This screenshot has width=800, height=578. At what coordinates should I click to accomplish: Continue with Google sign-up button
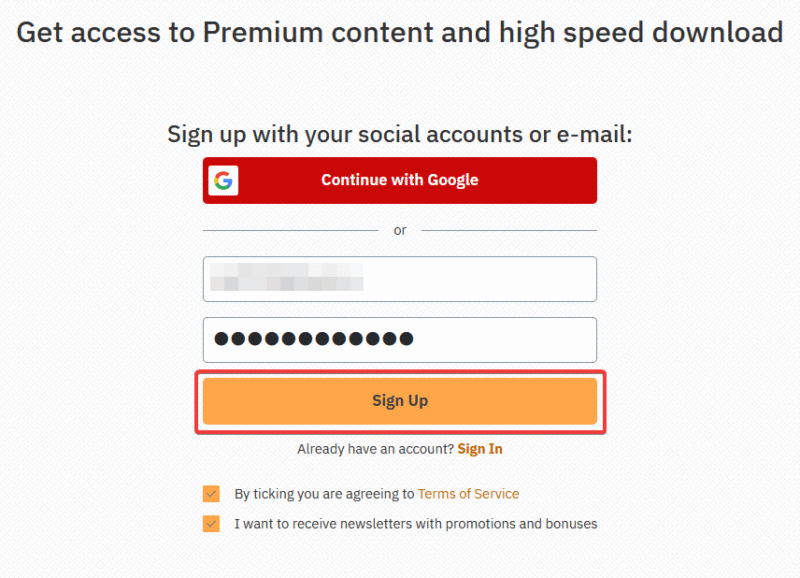pyautogui.click(x=399, y=181)
